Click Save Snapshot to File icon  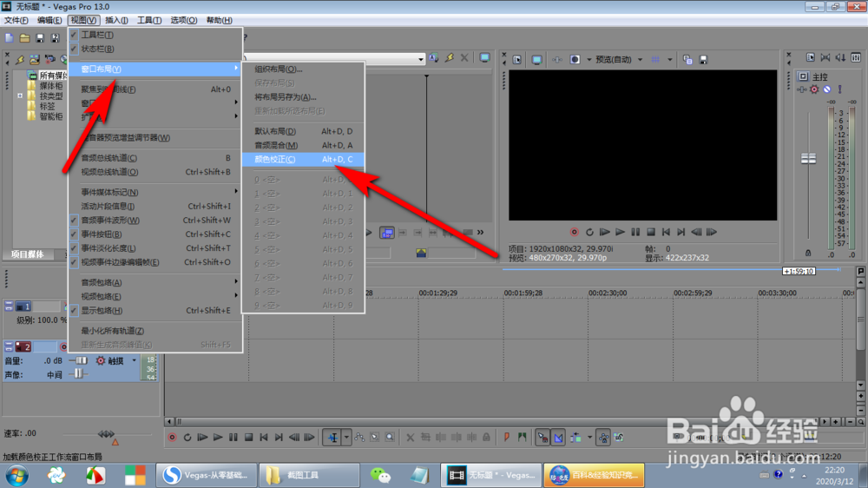(703, 59)
